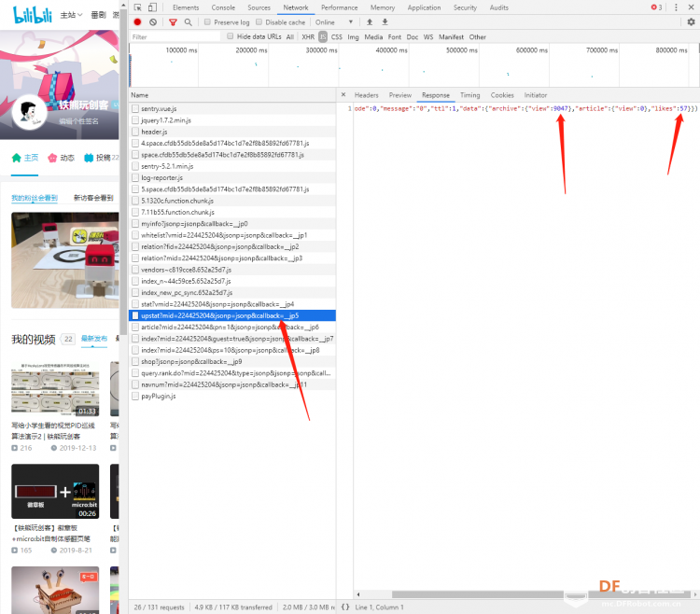Click the bilibili logo

[x=33, y=15]
